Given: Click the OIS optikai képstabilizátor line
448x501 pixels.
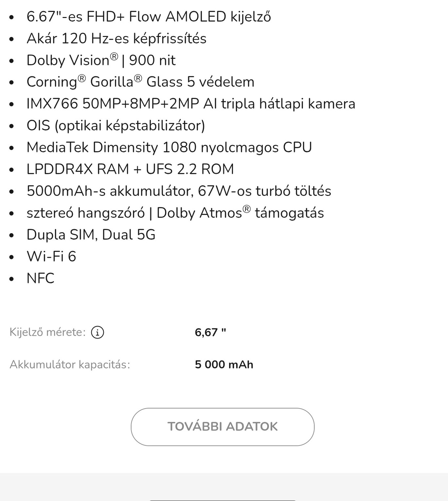Looking at the screenshot, I should click(116, 126).
